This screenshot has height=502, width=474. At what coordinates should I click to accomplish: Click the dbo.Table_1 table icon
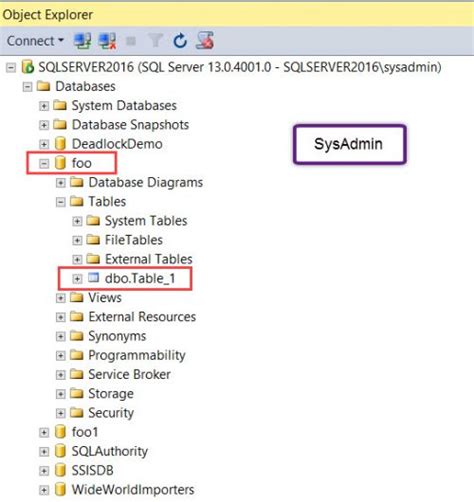[x=93, y=277]
